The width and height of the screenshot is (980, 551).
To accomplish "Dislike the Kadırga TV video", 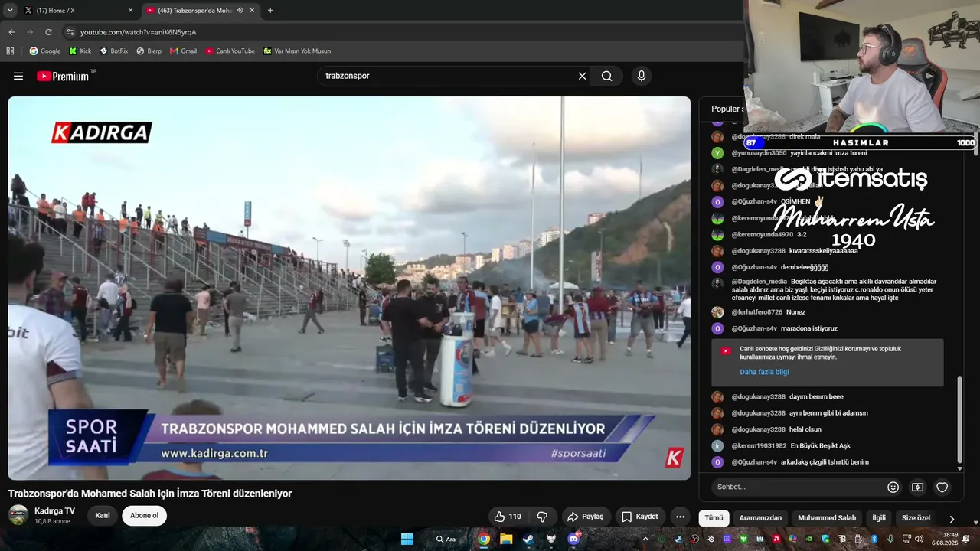I will coord(542,517).
